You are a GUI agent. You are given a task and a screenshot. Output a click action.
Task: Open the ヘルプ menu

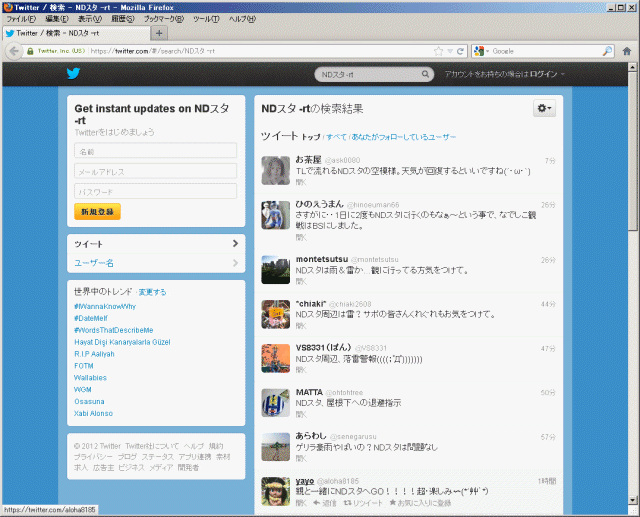(242, 19)
